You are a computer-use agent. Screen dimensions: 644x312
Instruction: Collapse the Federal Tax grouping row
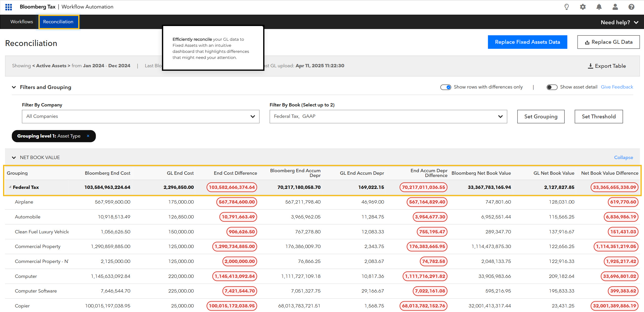(10, 187)
